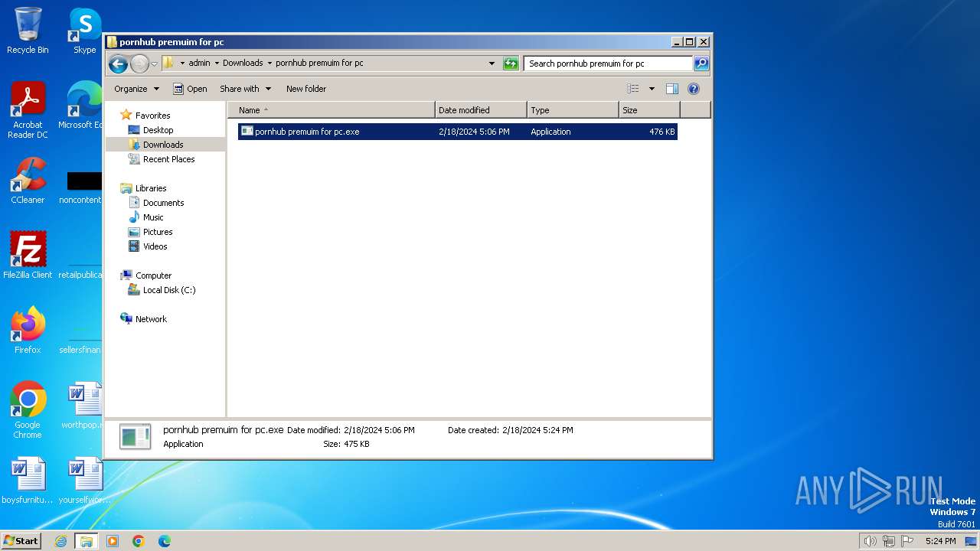
Task: Open the Pictures library
Action: coord(150,232)
